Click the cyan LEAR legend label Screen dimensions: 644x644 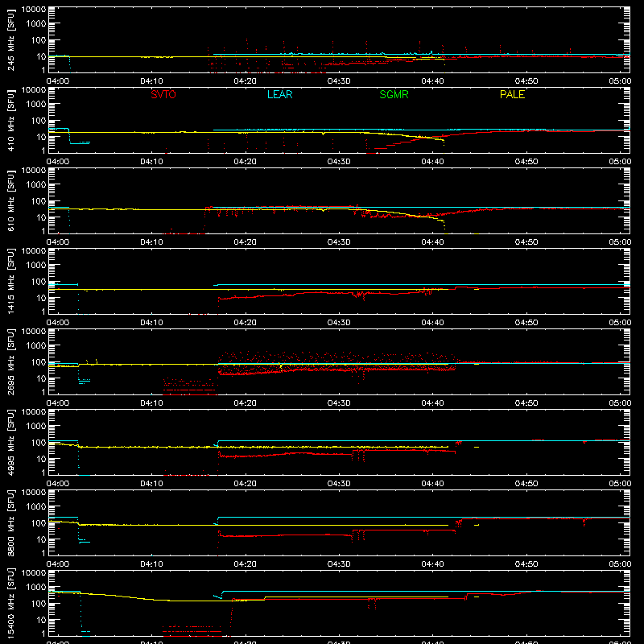click(x=279, y=94)
